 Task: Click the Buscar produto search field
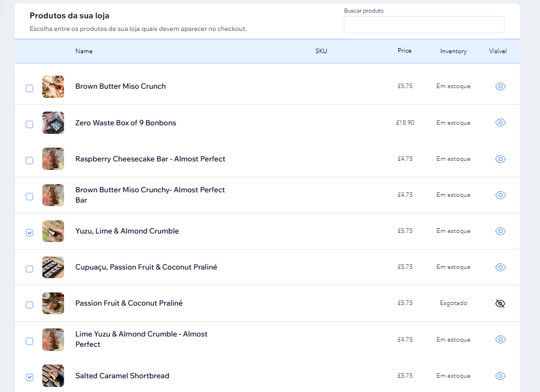point(424,25)
